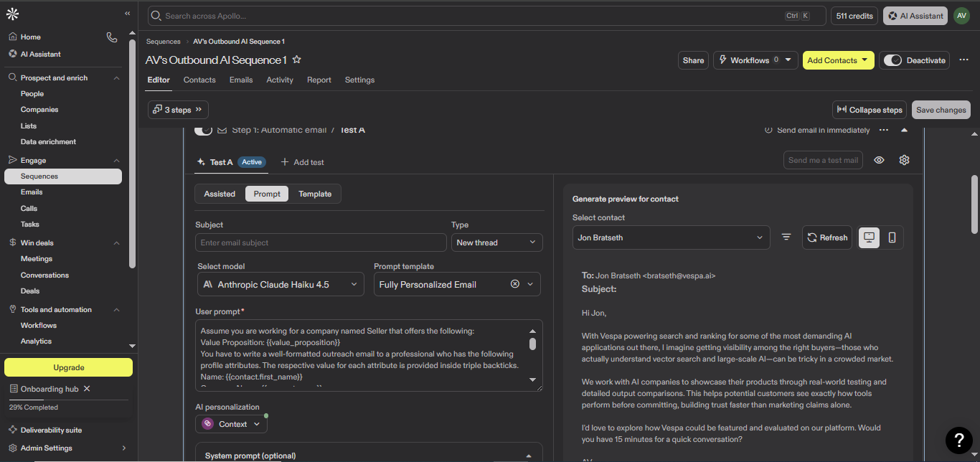Open step options three-dot menu beside Send email immediately
The image size is (980, 462).
tap(884, 130)
